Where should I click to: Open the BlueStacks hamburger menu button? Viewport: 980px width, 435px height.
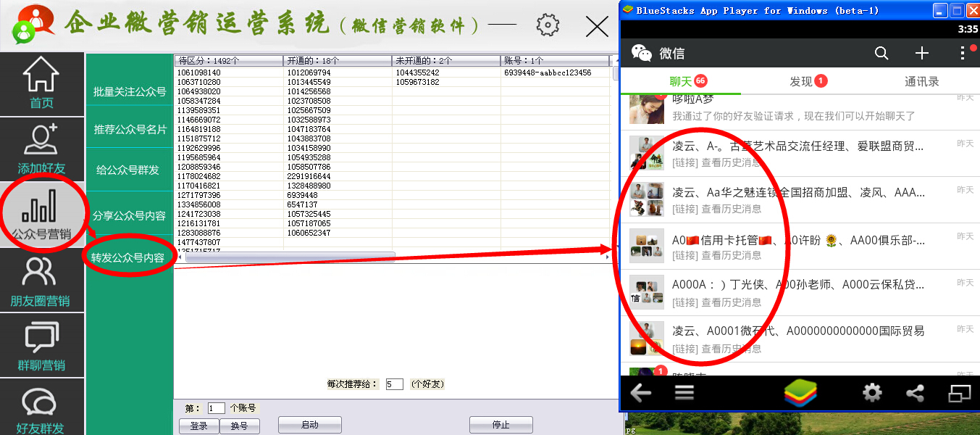(684, 393)
